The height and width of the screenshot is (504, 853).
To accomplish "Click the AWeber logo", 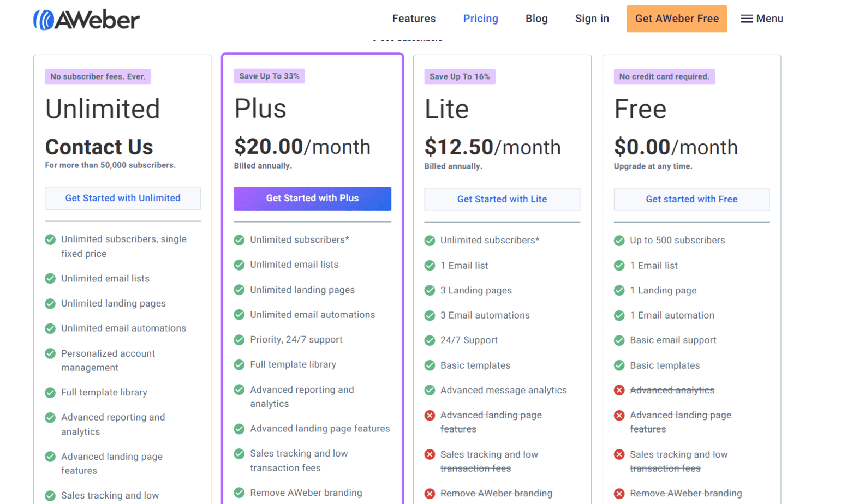I will coord(86,20).
